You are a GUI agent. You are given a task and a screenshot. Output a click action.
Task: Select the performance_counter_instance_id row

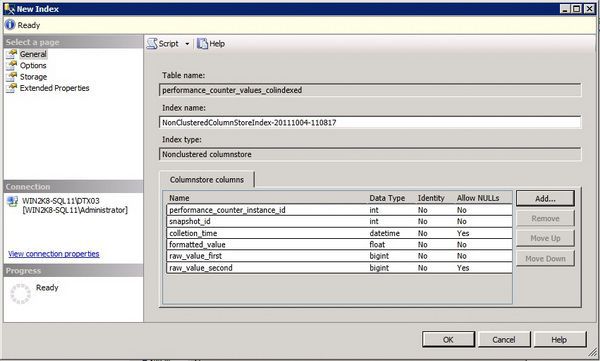pyautogui.click(x=339, y=210)
